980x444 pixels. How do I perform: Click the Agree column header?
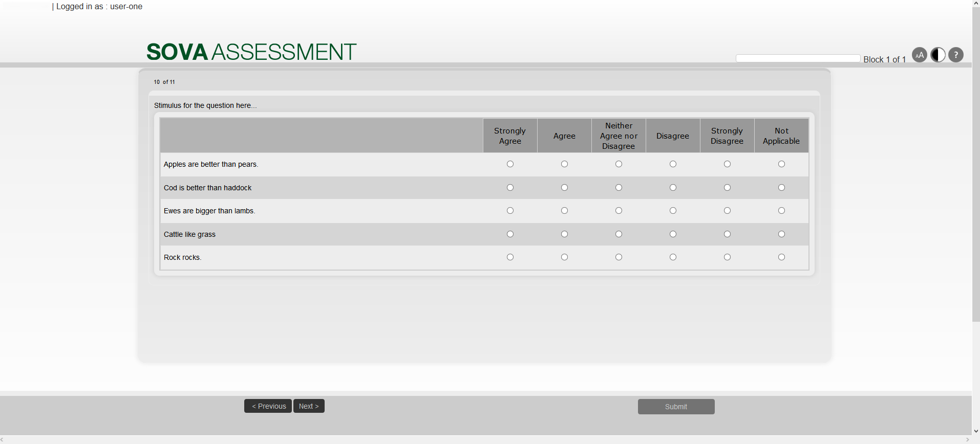(564, 136)
